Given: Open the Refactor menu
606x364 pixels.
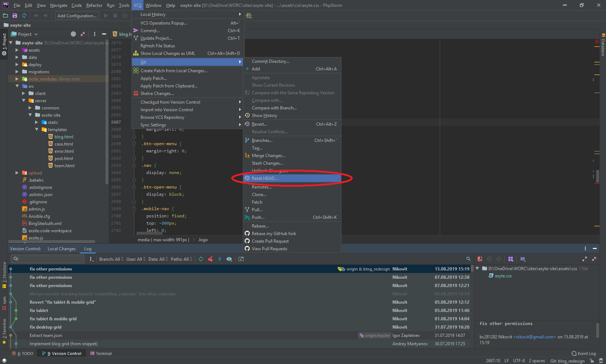Looking at the screenshot, I should click(x=94, y=5).
